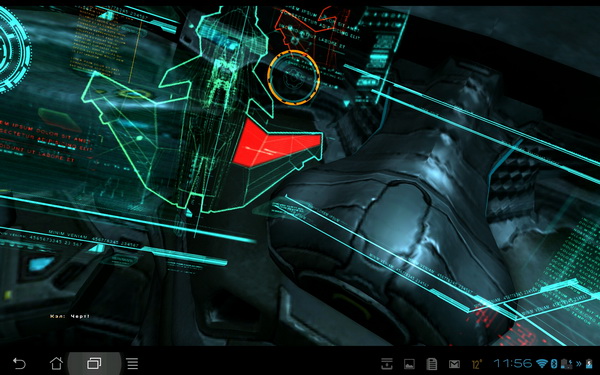Open the document notification icon

pyautogui.click(x=432, y=364)
